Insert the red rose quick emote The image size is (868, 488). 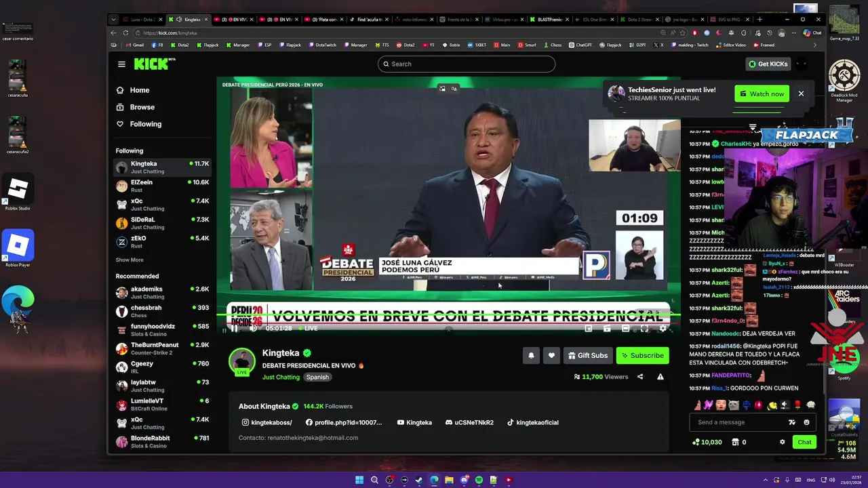797,405
